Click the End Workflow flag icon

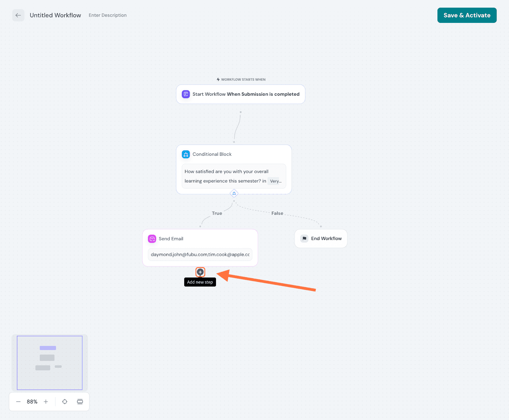coord(304,238)
